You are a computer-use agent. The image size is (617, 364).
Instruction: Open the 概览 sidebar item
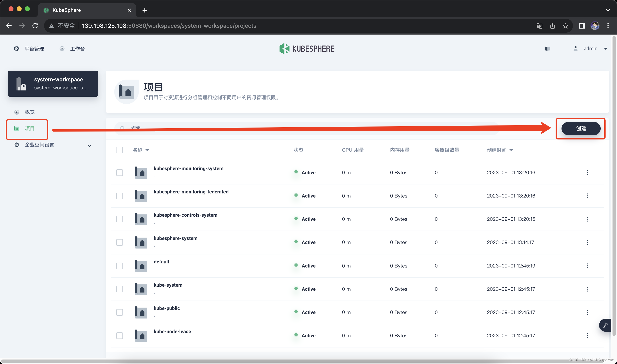coord(30,112)
